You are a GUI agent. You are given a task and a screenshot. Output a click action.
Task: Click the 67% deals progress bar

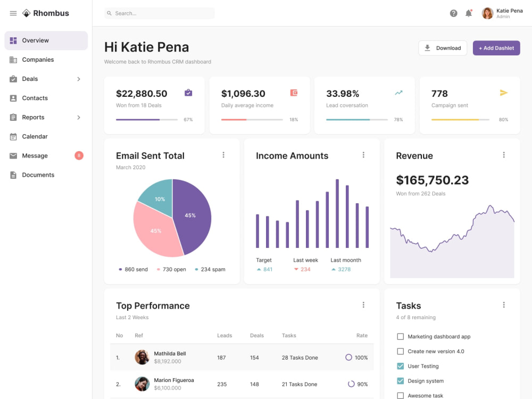[x=147, y=119]
